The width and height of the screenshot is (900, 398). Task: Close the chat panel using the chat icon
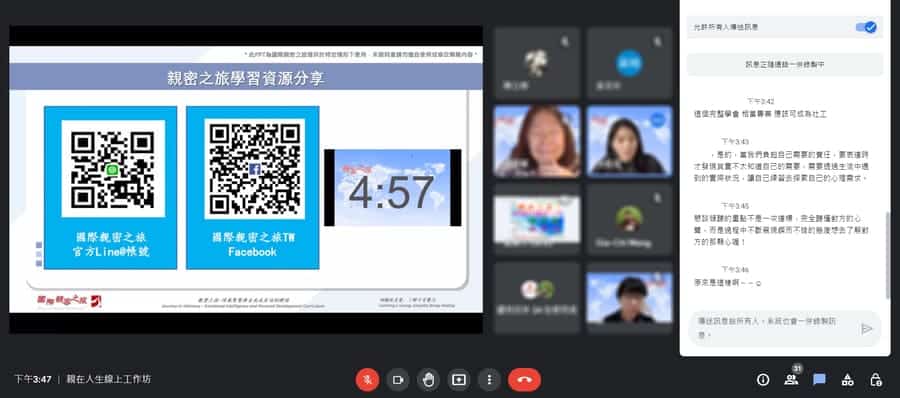820,380
